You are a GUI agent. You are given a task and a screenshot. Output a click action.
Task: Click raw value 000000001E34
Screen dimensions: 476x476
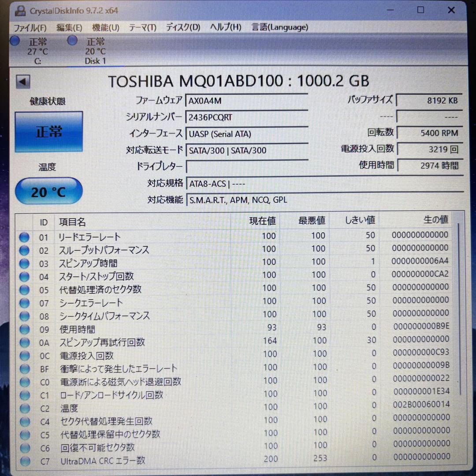click(x=422, y=392)
